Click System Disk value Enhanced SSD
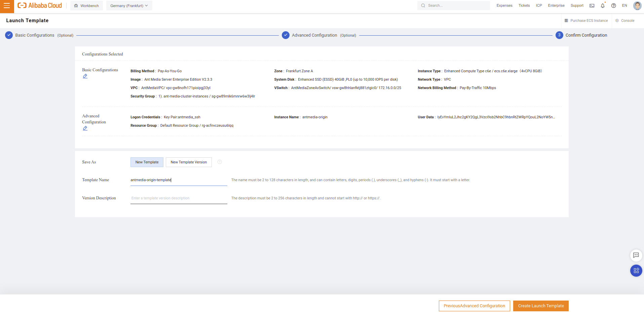644x314 pixels. 348,80
